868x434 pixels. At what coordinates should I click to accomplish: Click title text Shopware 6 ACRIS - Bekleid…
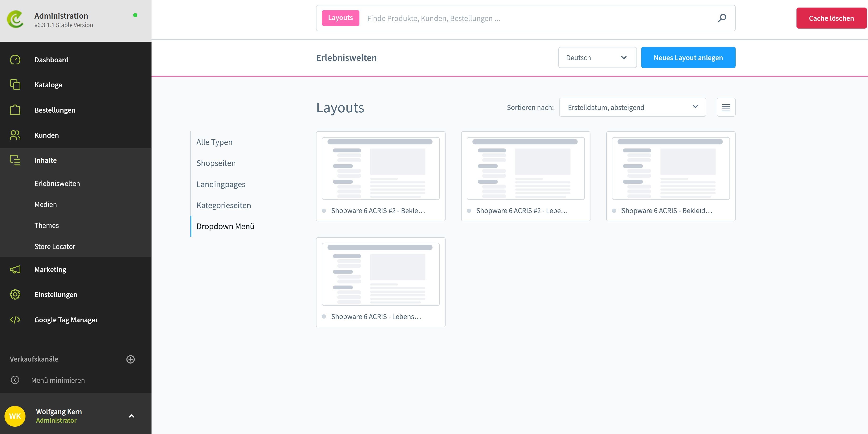(667, 211)
